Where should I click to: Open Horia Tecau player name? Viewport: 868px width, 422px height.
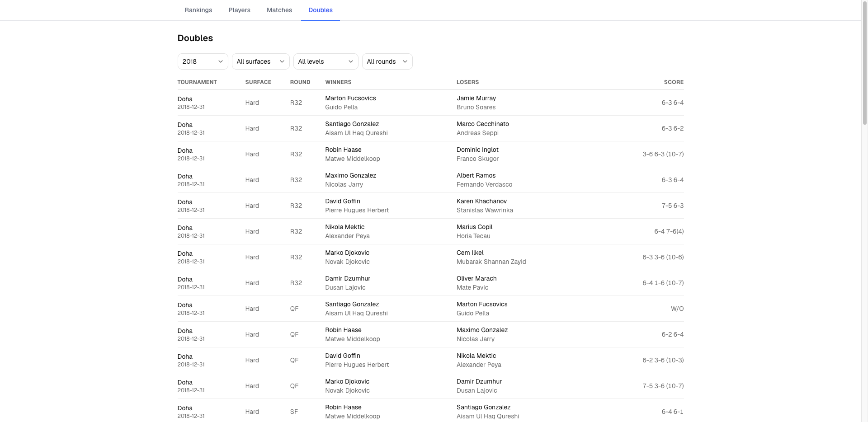click(x=473, y=236)
